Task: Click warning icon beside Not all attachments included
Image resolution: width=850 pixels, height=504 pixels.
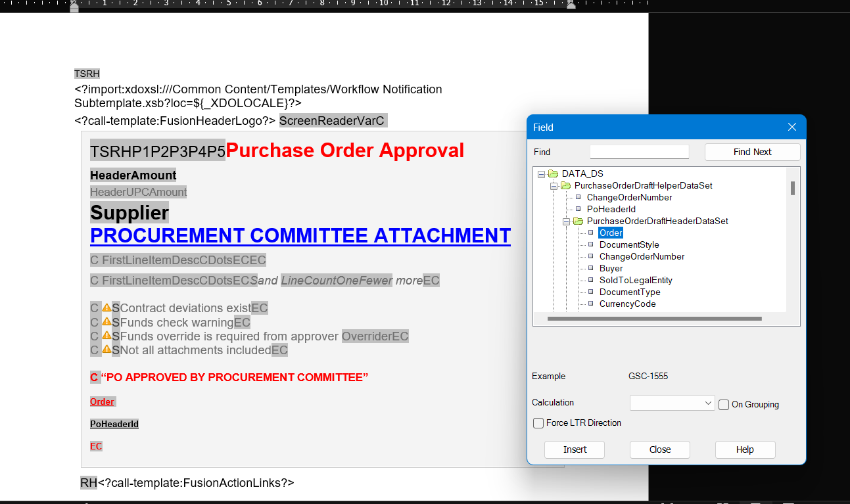Action: tap(106, 350)
